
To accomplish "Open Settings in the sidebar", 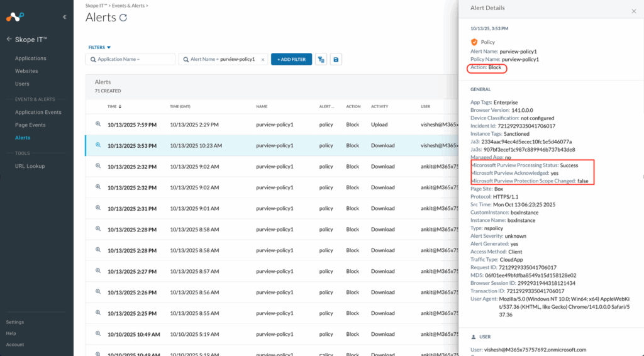I will [x=15, y=322].
